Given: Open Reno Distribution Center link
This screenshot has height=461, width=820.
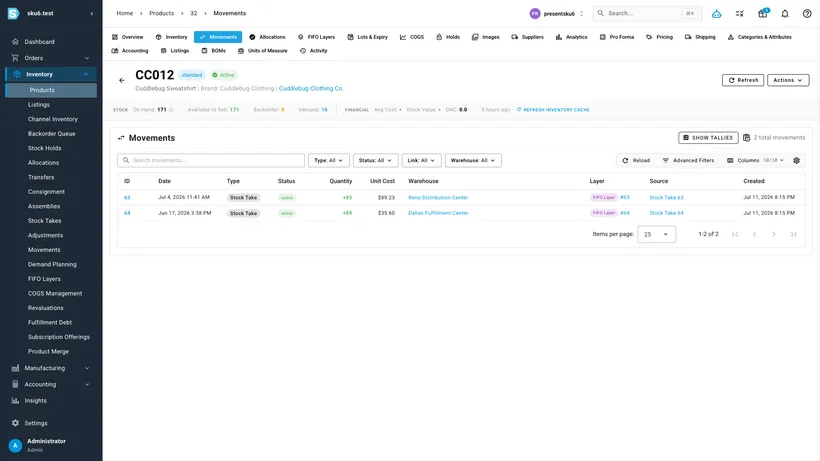Looking at the screenshot, I should click(x=438, y=198).
